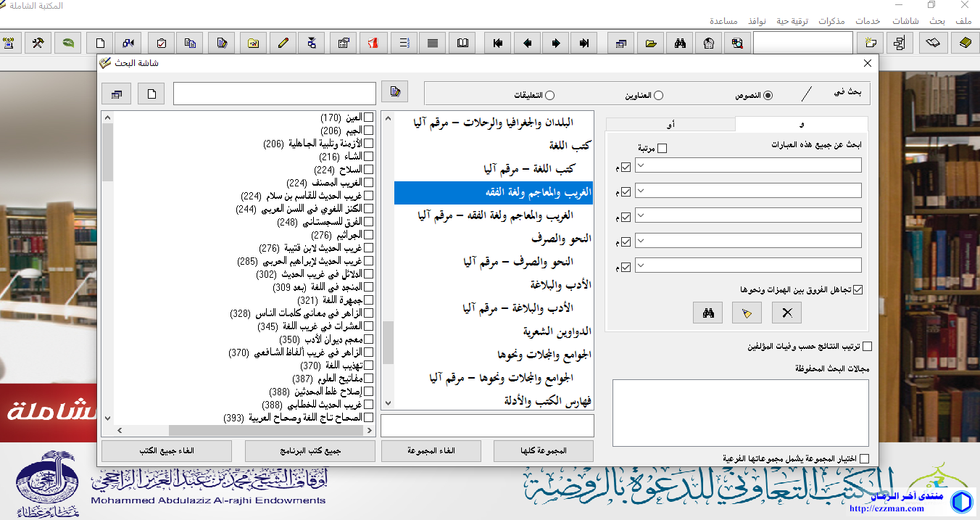The width and height of the screenshot is (980, 520).
Task: Click the red page icon in the toolbar
Action: [x=373, y=43]
